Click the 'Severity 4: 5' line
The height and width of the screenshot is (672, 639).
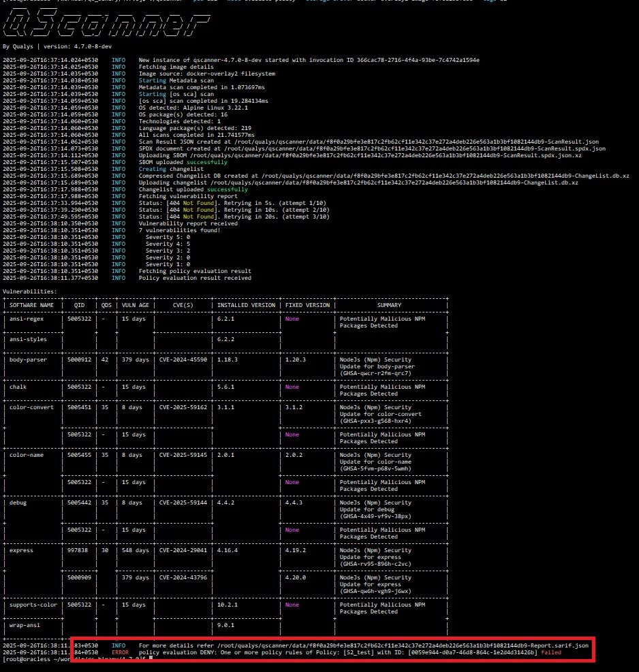click(x=168, y=244)
